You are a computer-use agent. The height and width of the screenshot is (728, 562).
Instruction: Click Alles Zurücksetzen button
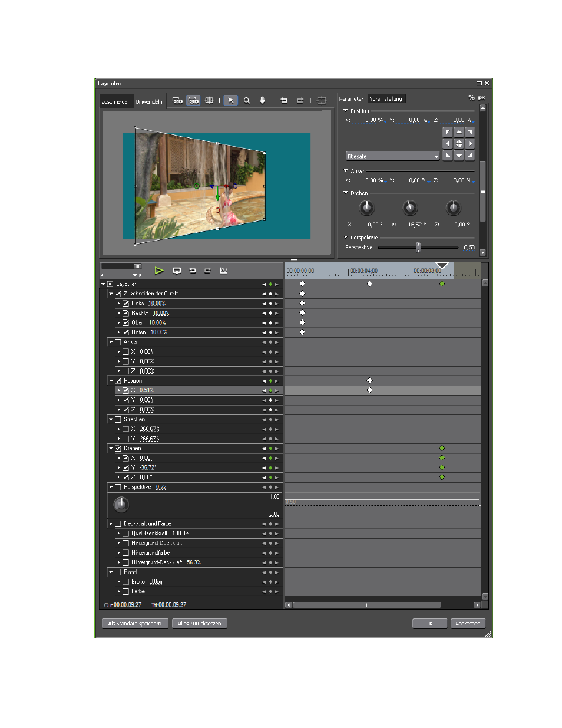click(x=200, y=624)
